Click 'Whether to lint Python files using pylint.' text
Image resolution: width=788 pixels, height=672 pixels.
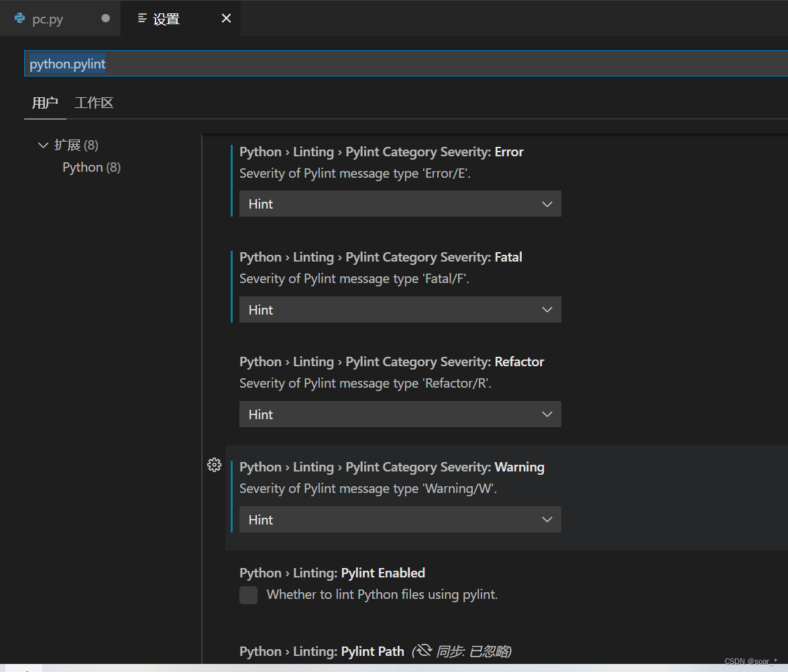point(382,595)
